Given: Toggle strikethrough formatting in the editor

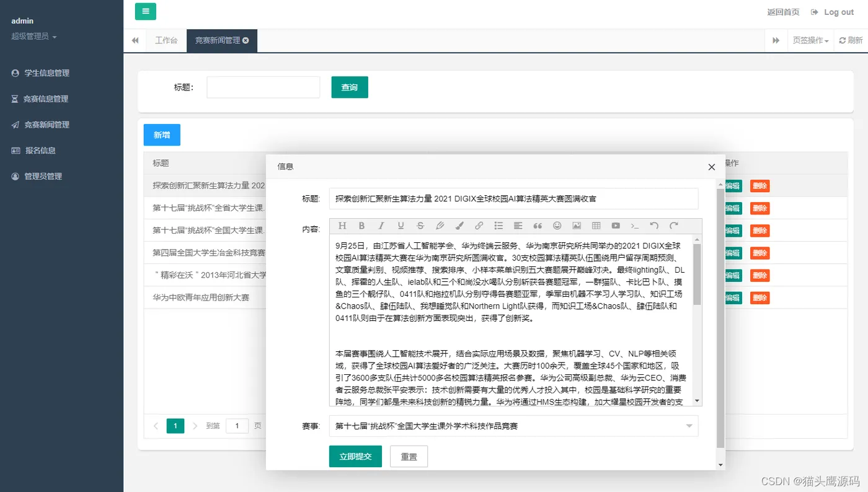Looking at the screenshot, I should [x=420, y=226].
